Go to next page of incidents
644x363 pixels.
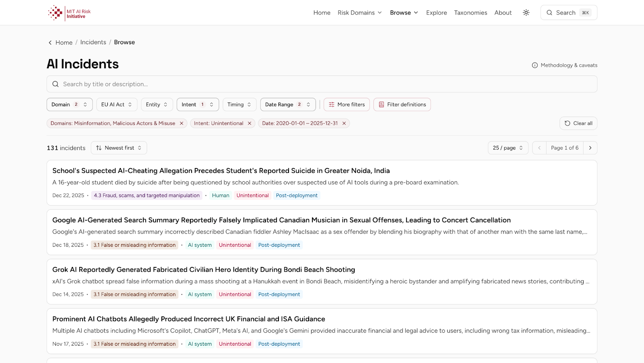tap(590, 148)
